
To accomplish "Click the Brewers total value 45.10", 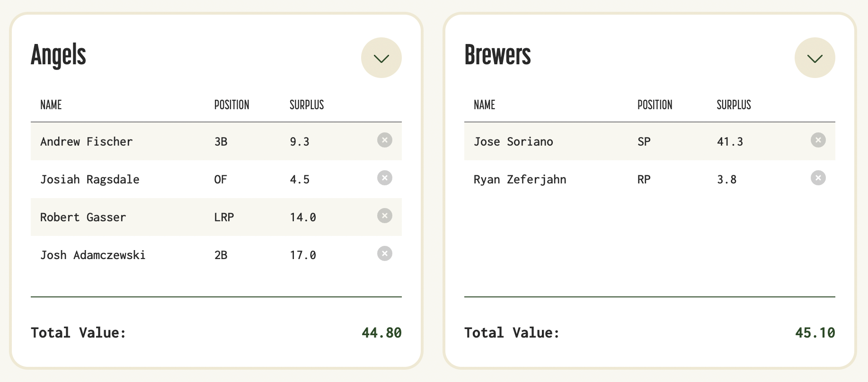I will click(815, 333).
